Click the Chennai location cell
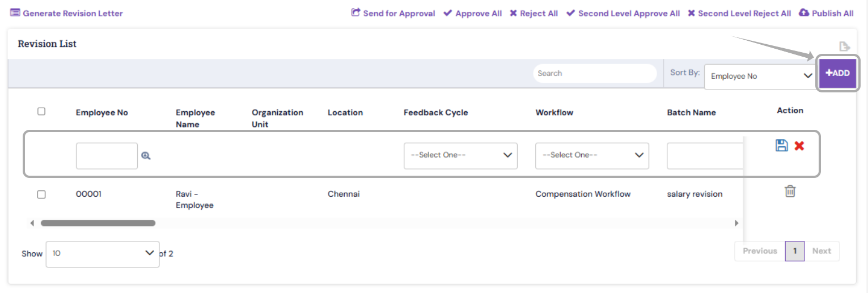The height and width of the screenshot is (293, 868). pos(344,194)
